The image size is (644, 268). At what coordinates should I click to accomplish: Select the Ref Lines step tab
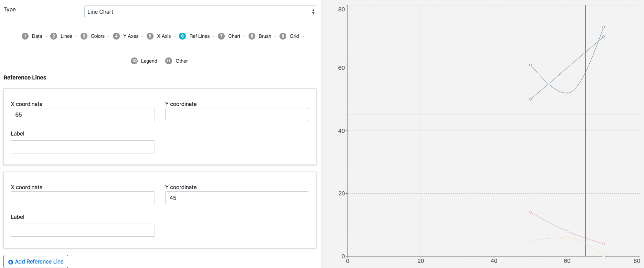(x=199, y=36)
